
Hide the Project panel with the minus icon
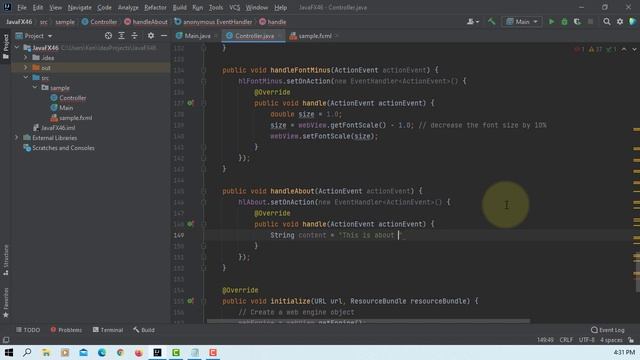[164, 36]
